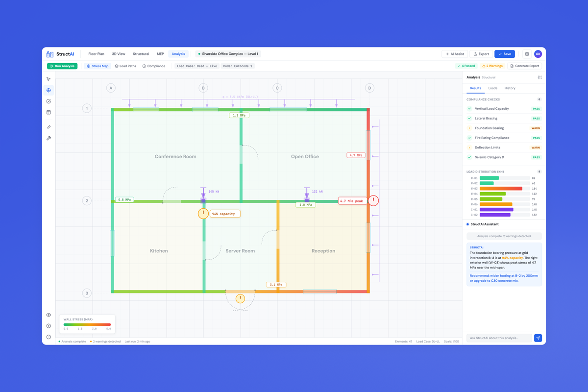Click the zoom in icon above the legend
This screenshot has width=588, height=392.
[x=49, y=325]
